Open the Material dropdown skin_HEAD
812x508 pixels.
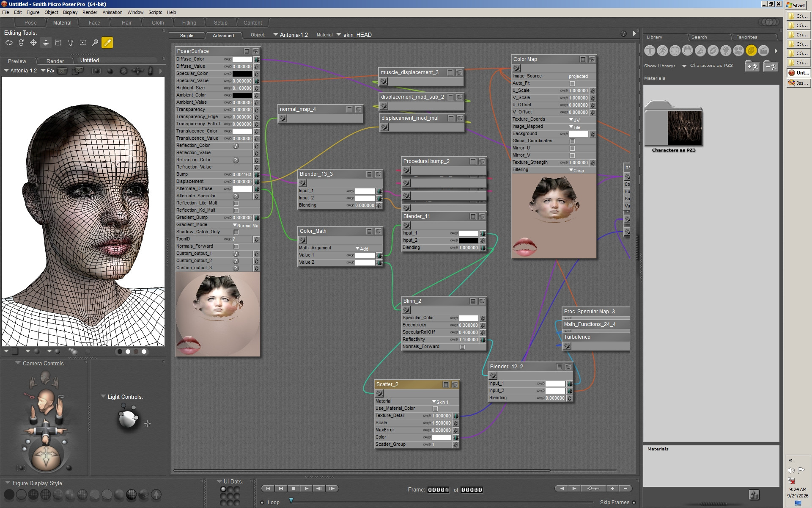tap(354, 35)
